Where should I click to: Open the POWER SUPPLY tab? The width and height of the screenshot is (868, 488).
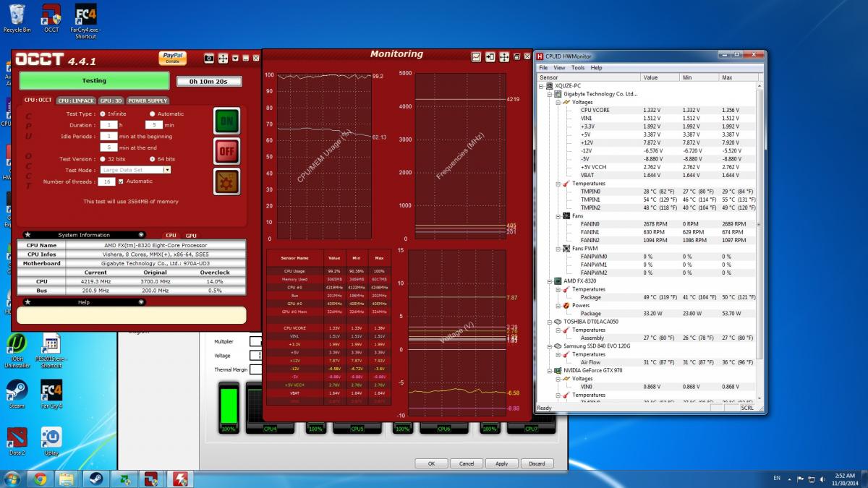click(148, 100)
